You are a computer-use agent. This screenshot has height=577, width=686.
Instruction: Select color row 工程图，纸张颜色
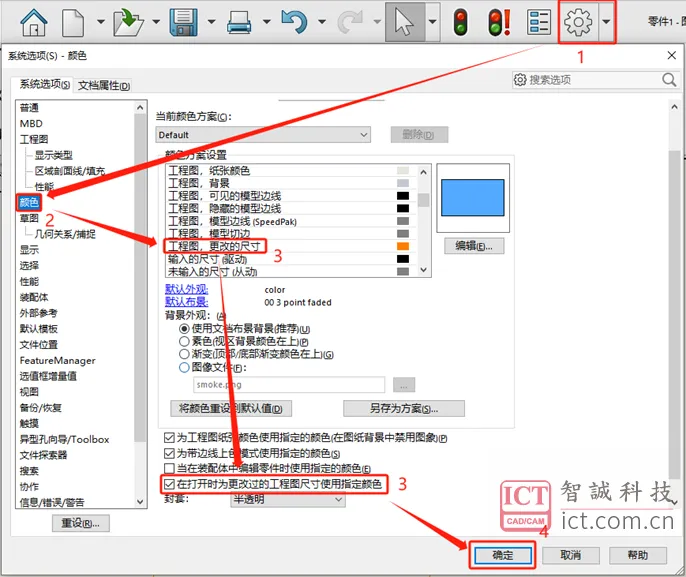pyautogui.click(x=290, y=171)
